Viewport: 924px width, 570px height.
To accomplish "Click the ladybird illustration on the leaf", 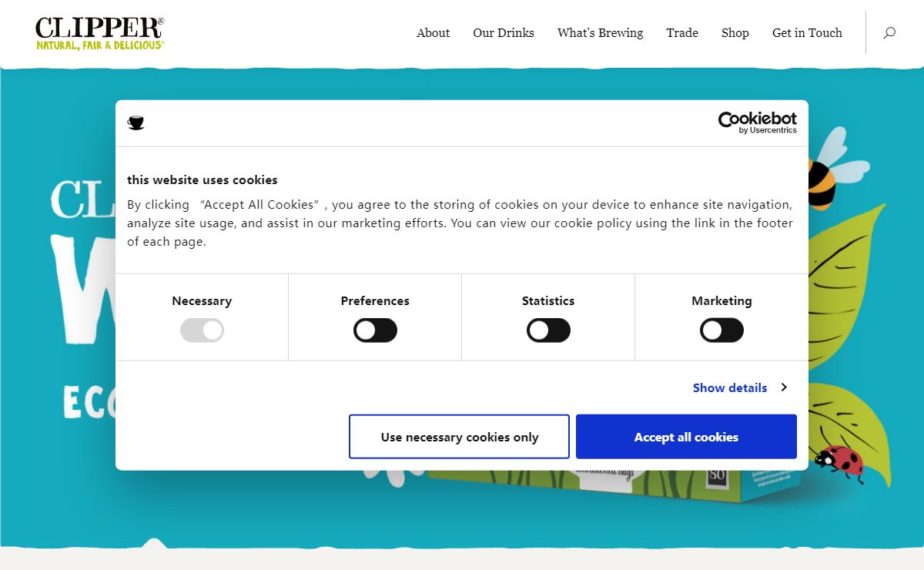I will 841,463.
